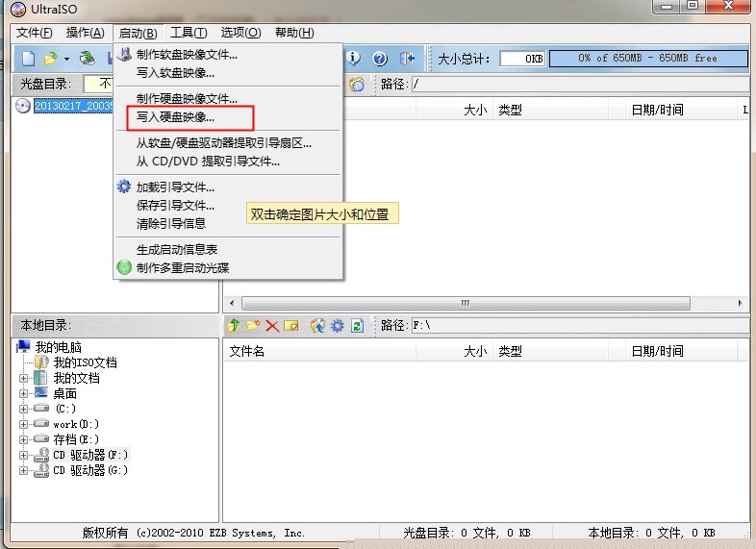The width and height of the screenshot is (756, 549).
Task: Click the folder icon left of upper 路径
Action: (357, 85)
